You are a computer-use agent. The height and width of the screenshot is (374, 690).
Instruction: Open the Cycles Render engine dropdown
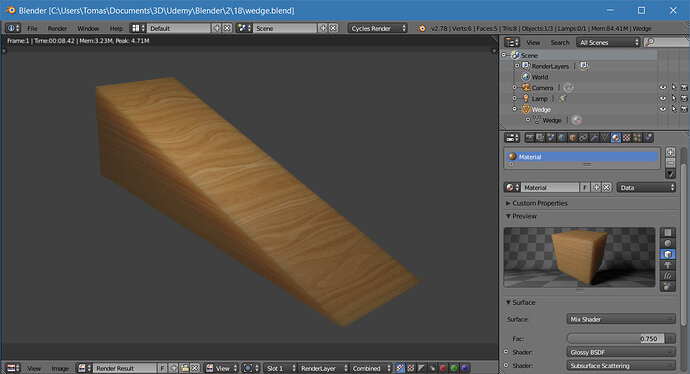point(378,28)
